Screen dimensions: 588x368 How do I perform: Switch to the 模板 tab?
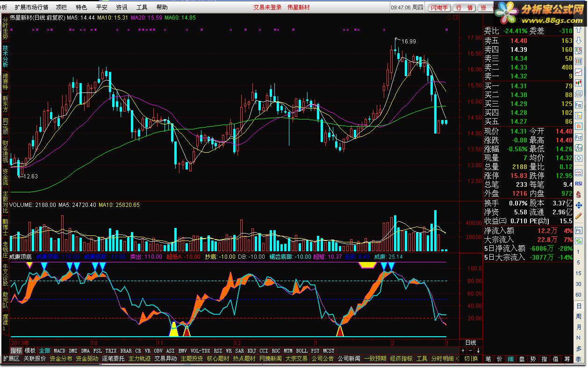click(x=30, y=350)
